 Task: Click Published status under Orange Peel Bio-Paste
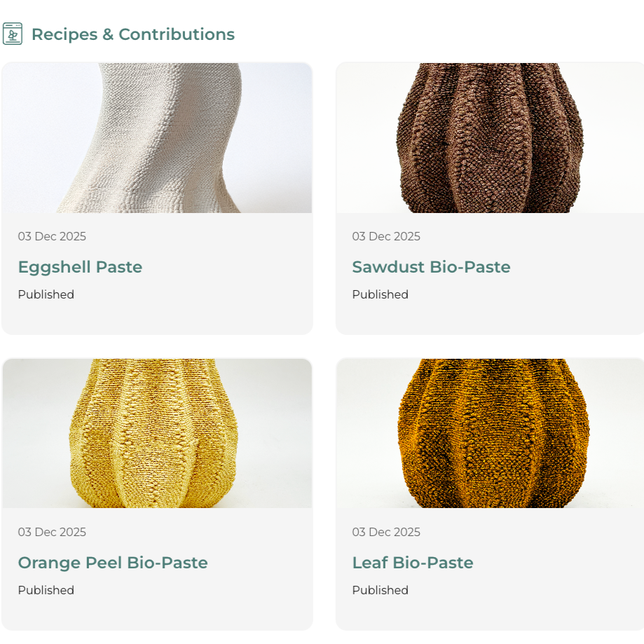(x=46, y=590)
